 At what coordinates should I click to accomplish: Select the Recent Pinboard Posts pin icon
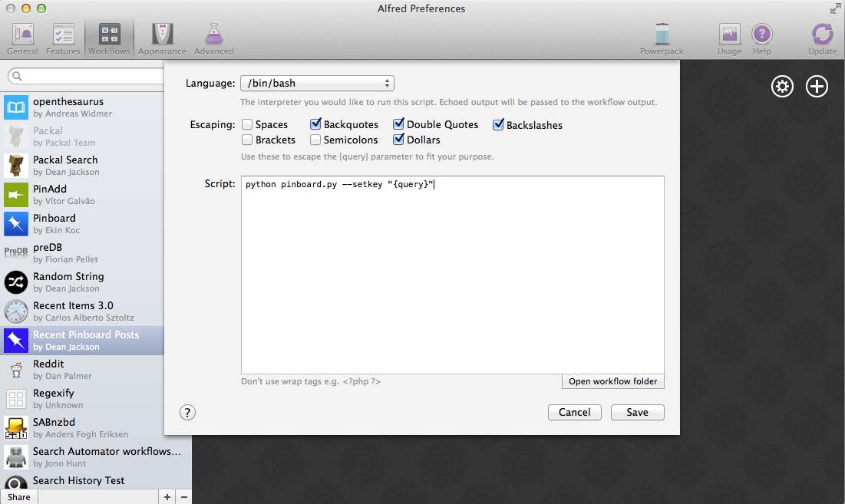click(x=16, y=341)
